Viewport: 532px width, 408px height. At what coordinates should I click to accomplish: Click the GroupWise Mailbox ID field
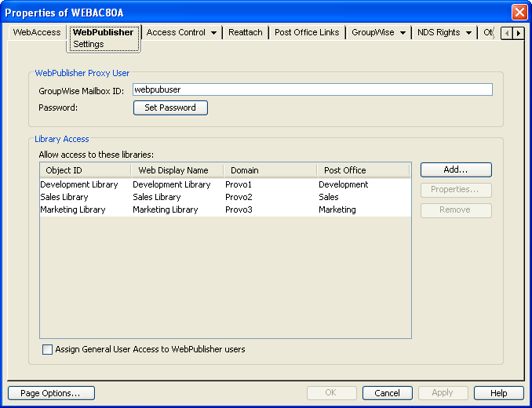(x=312, y=89)
